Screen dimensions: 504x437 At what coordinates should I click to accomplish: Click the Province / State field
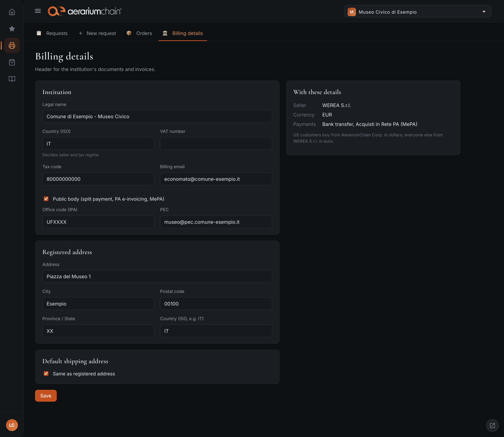coord(98,331)
